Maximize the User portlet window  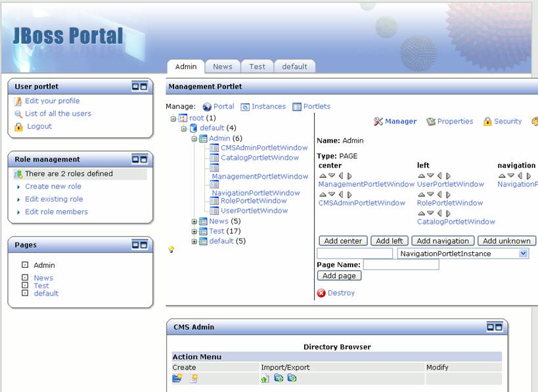click(x=144, y=87)
